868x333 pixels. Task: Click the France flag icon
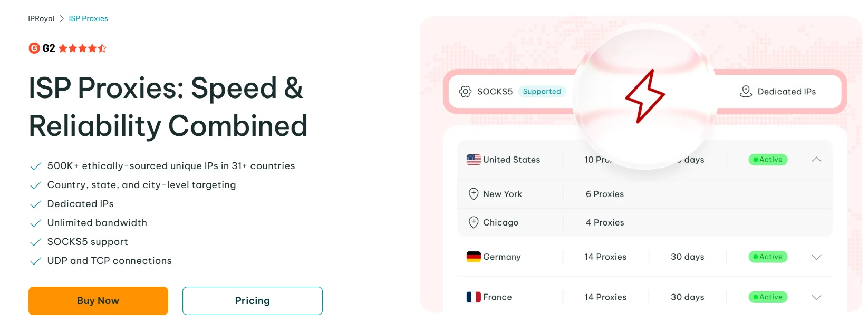pos(473,297)
